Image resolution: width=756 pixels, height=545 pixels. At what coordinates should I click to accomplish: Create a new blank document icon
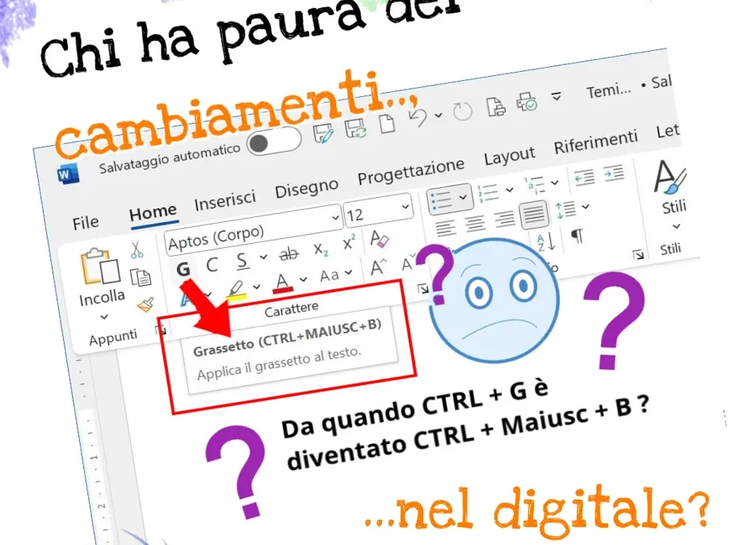pyautogui.click(x=387, y=124)
